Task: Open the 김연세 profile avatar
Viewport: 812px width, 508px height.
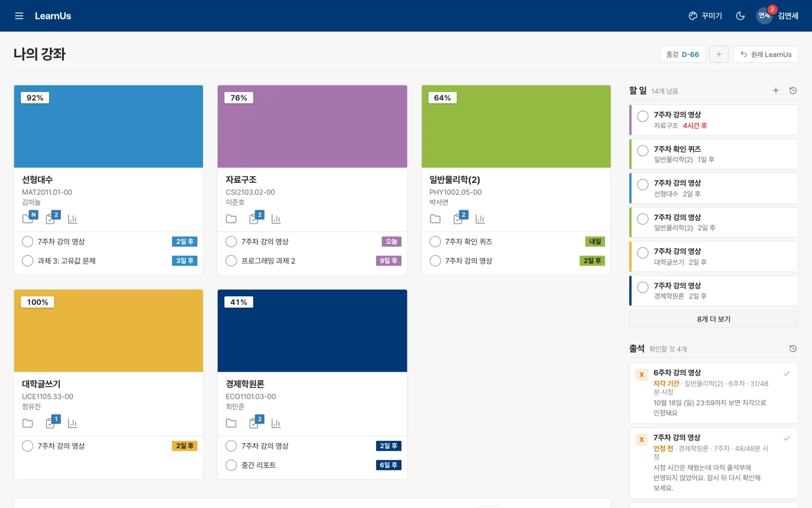Action: tap(764, 16)
